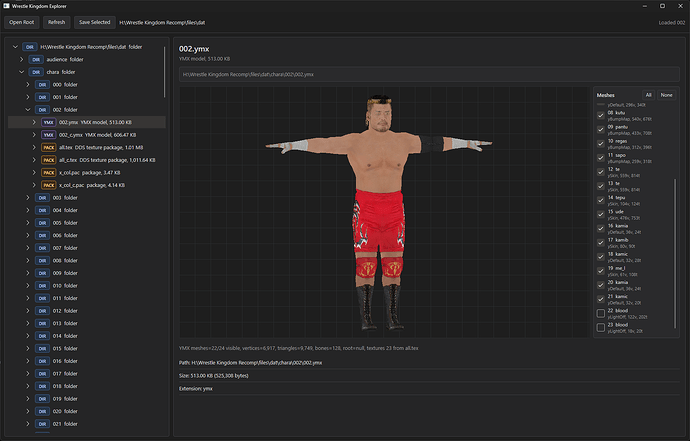This screenshot has width=690, height=441.
Task: Expand the 007 folder chevron
Action: pos(28,248)
